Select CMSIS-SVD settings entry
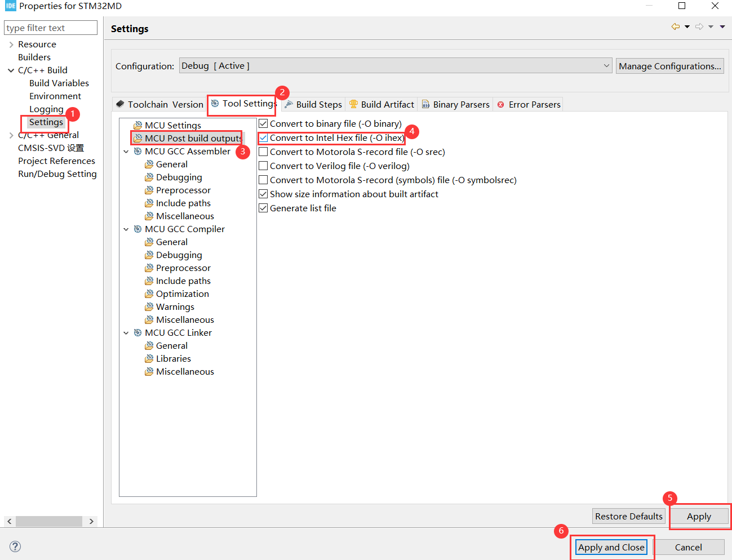Image resolution: width=732 pixels, height=560 pixels. tap(51, 148)
